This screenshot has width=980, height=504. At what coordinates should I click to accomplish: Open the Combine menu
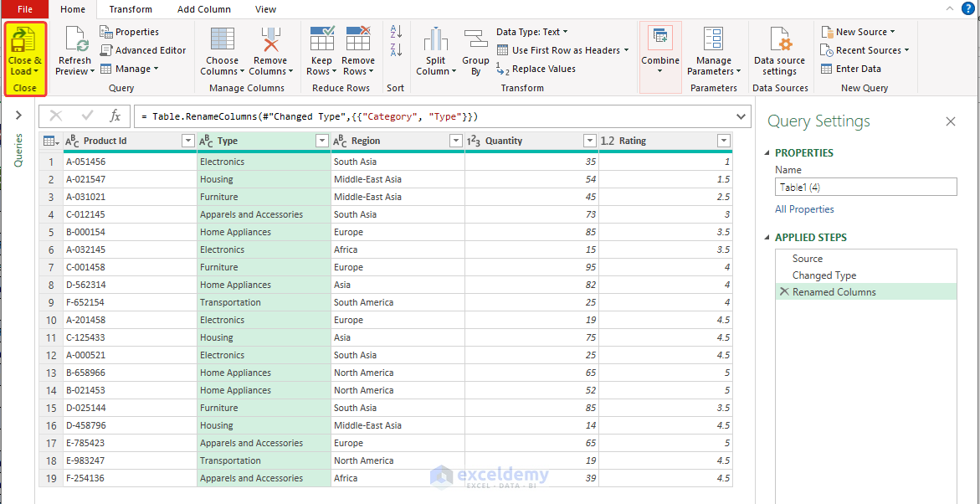tap(660, 57)
